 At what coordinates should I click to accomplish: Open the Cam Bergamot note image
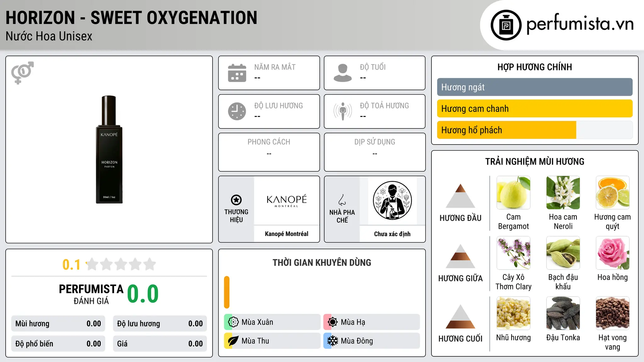(x=514, y=193)
